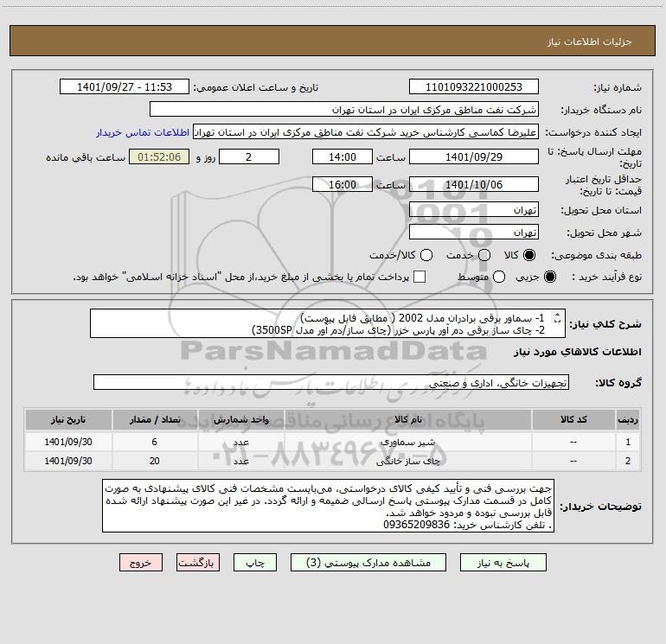Click the remaining time field 01:52:06
This screenshot has width=666, height=644.
tap(159, 156)
